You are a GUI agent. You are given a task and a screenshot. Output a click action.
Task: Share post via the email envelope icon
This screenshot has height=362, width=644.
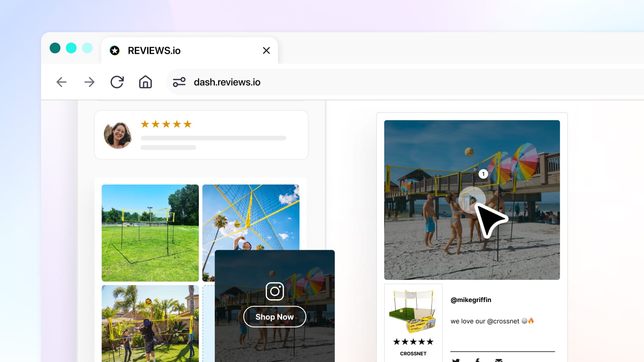pos(499,360)
